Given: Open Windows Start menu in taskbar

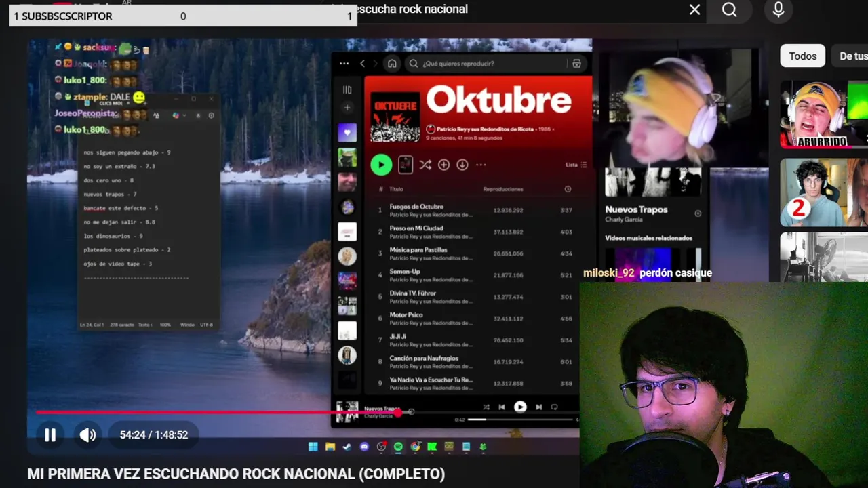Looking at the screenshot, I should (313, 447).
